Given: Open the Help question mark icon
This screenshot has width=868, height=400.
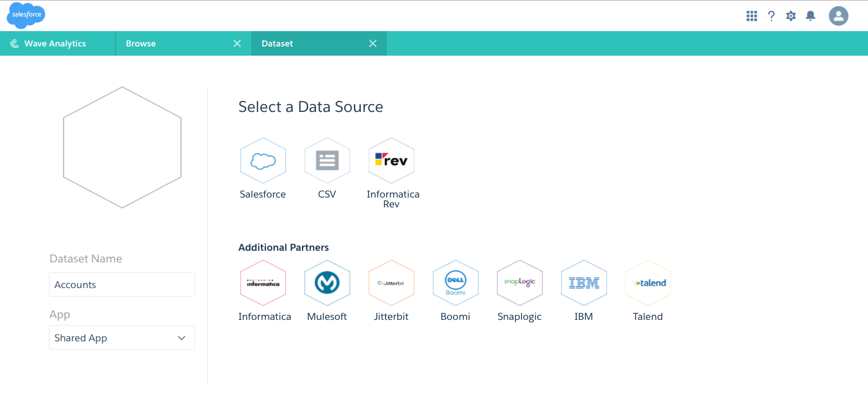Looking at the screenshot, I should click(771, 16).
